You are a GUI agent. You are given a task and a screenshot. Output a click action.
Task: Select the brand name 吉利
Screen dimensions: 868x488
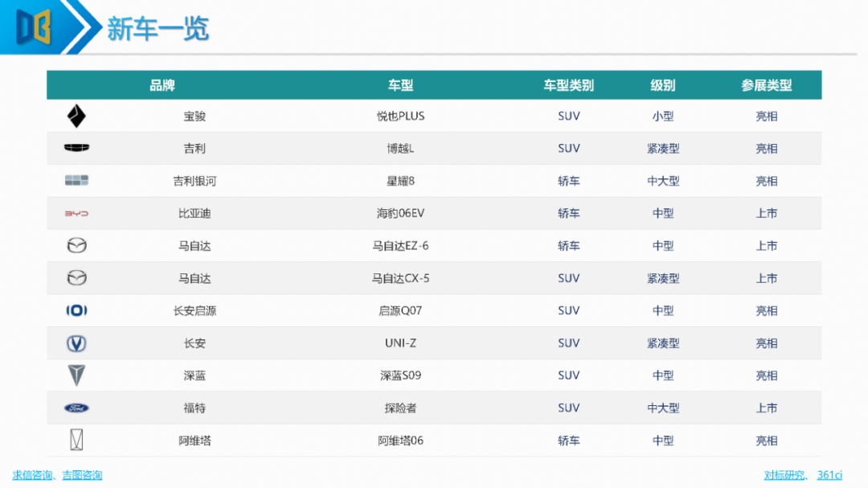(194, 149)
